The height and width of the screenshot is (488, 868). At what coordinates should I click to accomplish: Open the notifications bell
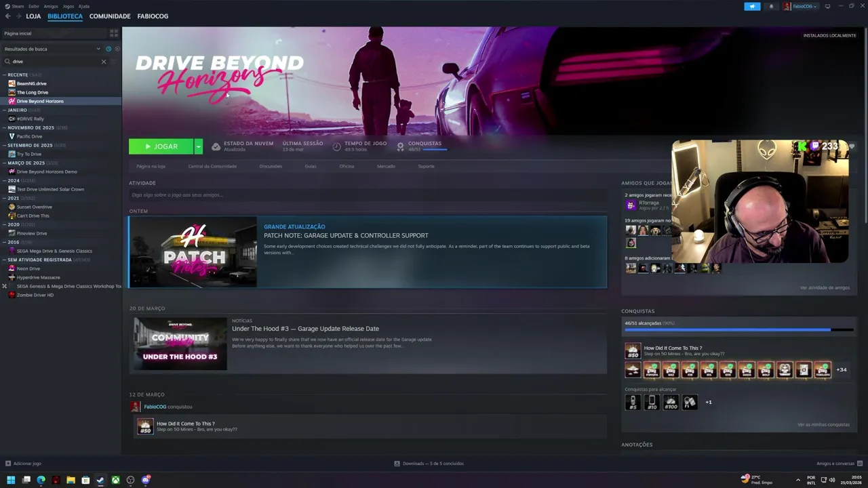771,6
